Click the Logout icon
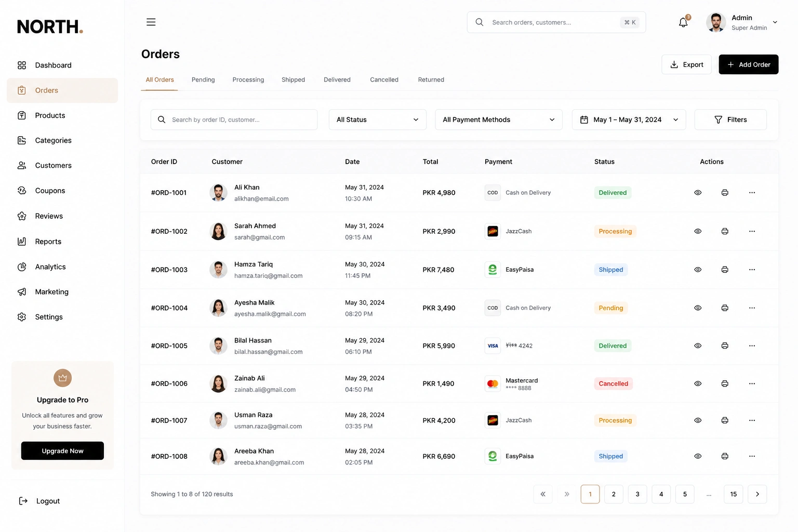 click(23, 501)
